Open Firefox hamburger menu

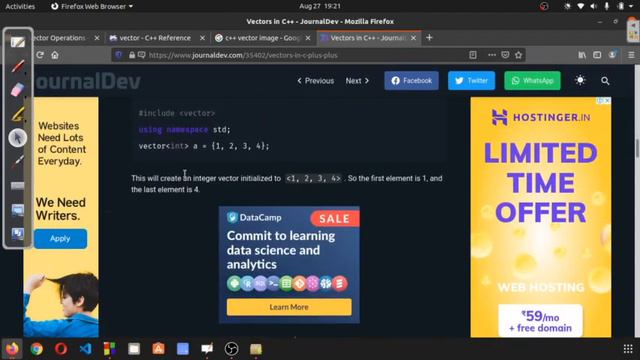[x=631, y=55]
